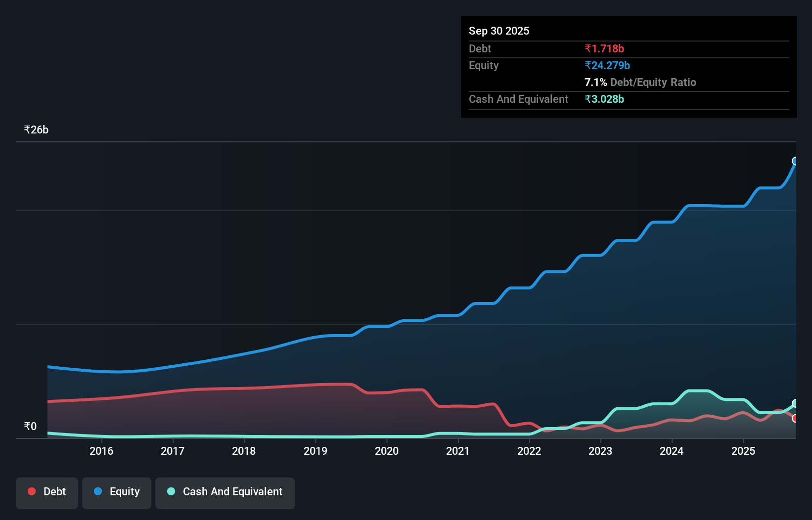Click the teal Cash end-point marker
812x520 pixels.
point(795,403)
